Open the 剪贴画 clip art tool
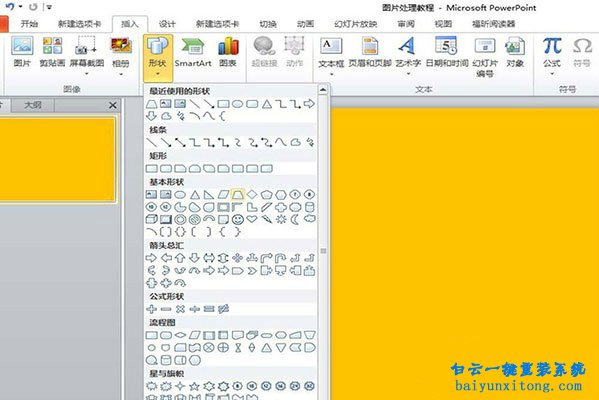599x400 pixels. pos(52,52)
